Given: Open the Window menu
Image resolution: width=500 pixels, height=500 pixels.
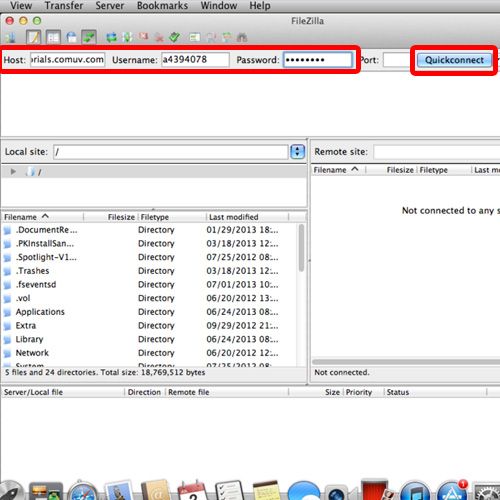Looking at the screenshot, I should click(x=219, y=6).
